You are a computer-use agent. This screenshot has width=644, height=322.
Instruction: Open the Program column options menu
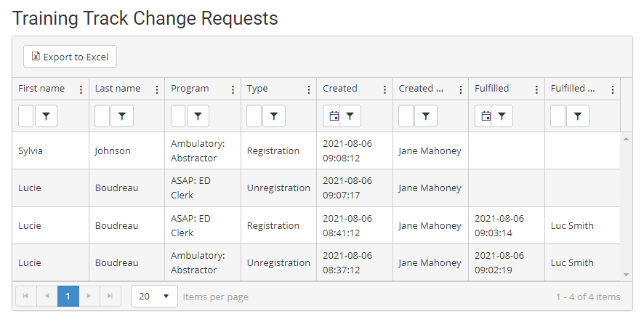tap(233, 89)
